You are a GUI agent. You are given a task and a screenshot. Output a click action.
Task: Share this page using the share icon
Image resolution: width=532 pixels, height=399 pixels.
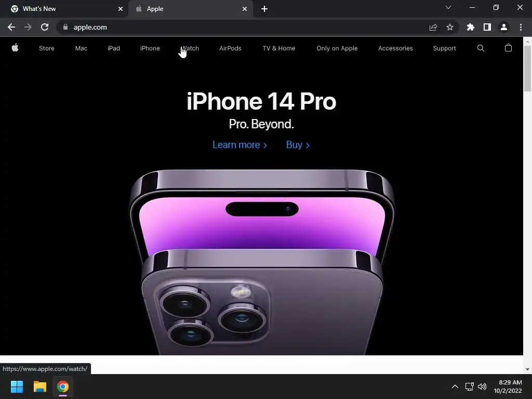click(433, 27)
